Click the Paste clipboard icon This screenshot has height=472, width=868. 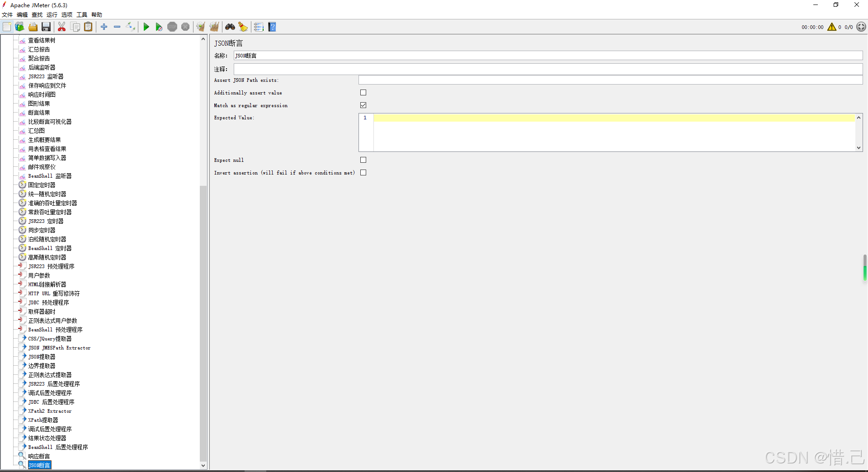click(x=89, y=27)
